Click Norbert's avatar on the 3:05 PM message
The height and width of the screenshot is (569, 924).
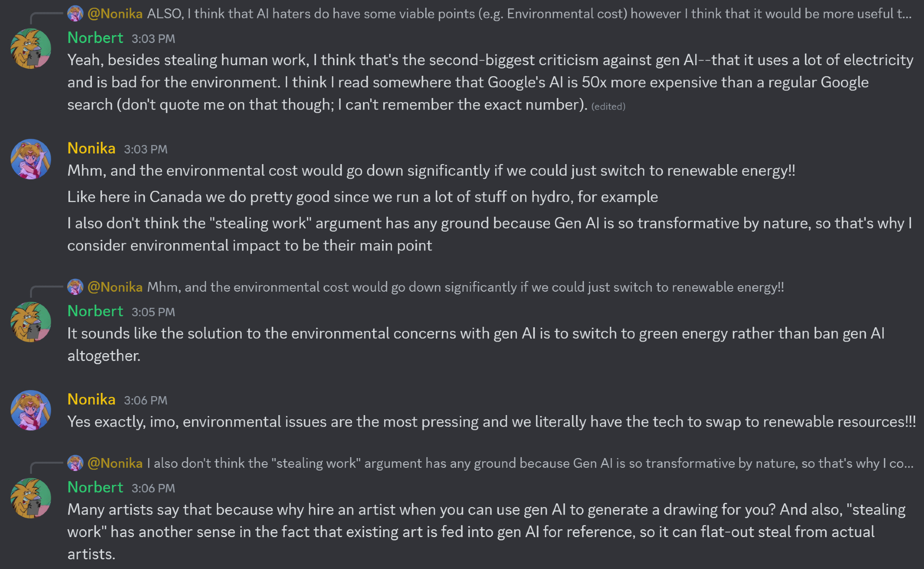[31, 322]
